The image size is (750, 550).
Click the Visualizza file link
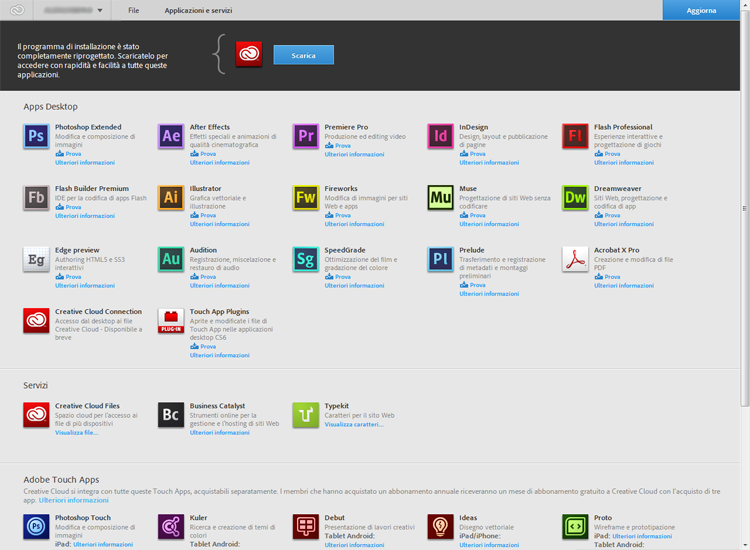pyautogui.click(x=77, y=432)
